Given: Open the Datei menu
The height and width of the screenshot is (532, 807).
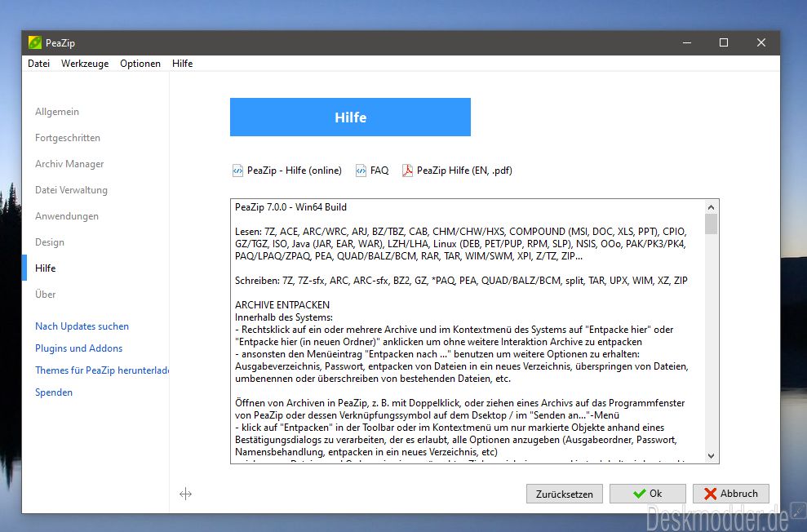Looking at the screenshot, I should click(x=38, y=64).
